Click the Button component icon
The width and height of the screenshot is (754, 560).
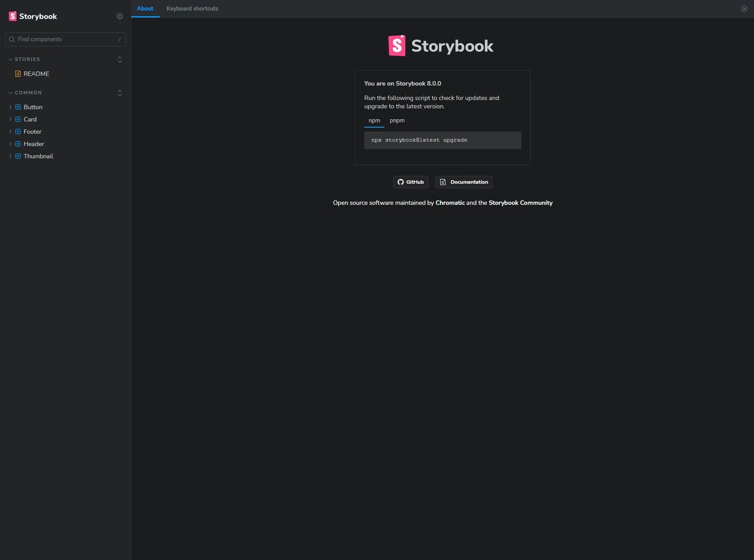[x=18, y=107]
